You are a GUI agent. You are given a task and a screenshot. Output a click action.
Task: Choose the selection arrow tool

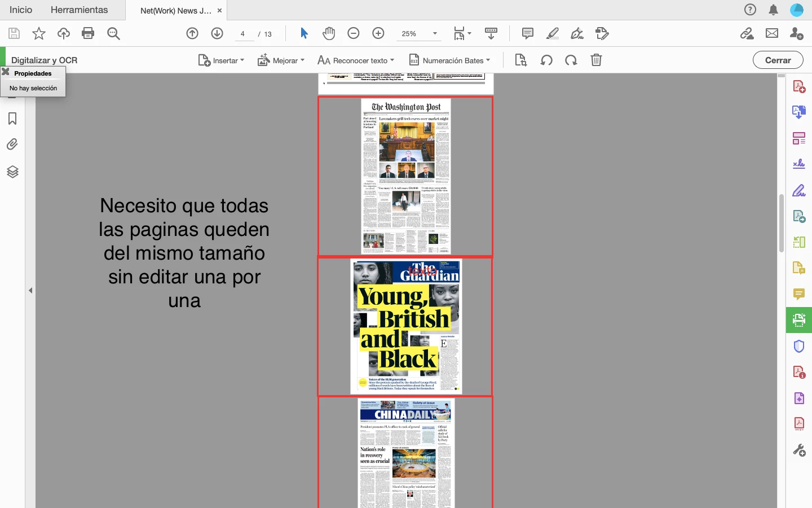click(x=304, y=33)
